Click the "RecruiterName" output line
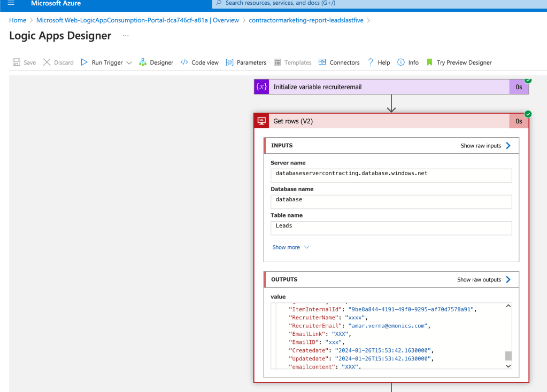Image resolution: width=547 pixels, height=392 pixels. coord(328,317)
